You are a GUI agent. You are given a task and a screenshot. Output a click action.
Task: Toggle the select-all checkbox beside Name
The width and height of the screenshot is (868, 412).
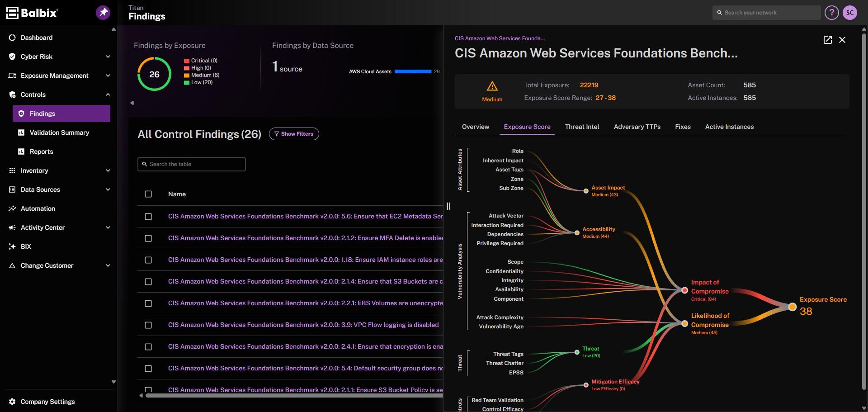[x=148, y=194]
